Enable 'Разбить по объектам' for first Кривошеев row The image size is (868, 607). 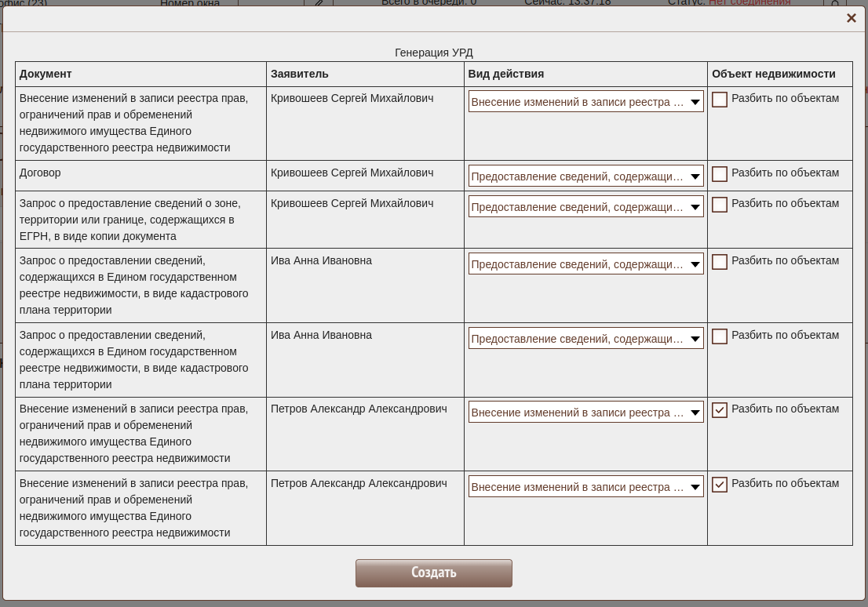[x=720, y=100]
